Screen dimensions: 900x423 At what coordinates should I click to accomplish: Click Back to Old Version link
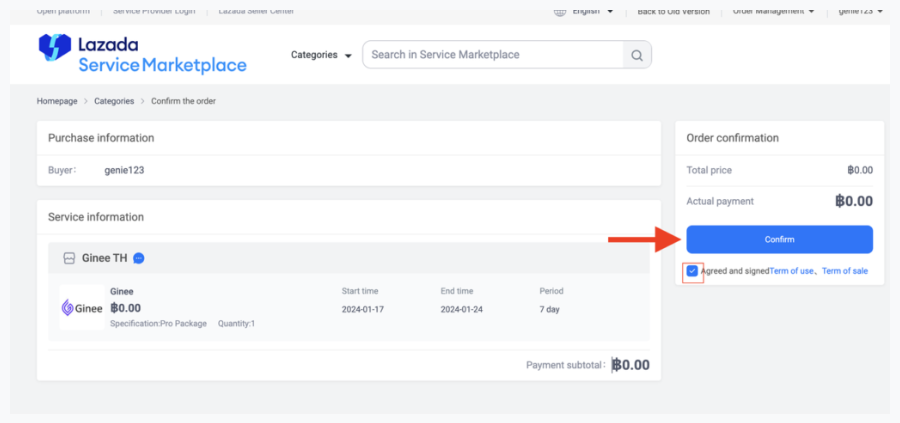click(x=673, y=11)
